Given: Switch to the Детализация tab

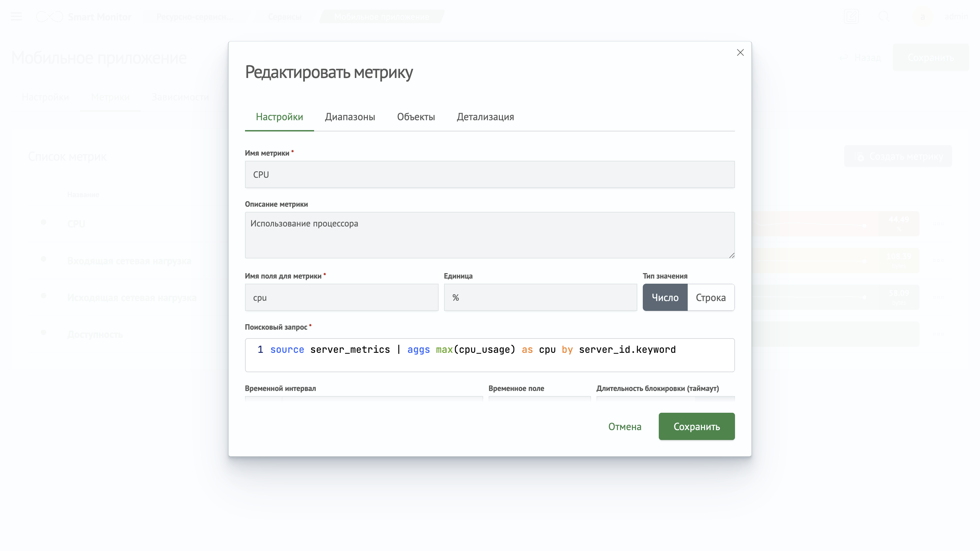Looking at the screenshot, I should (485, 117).
